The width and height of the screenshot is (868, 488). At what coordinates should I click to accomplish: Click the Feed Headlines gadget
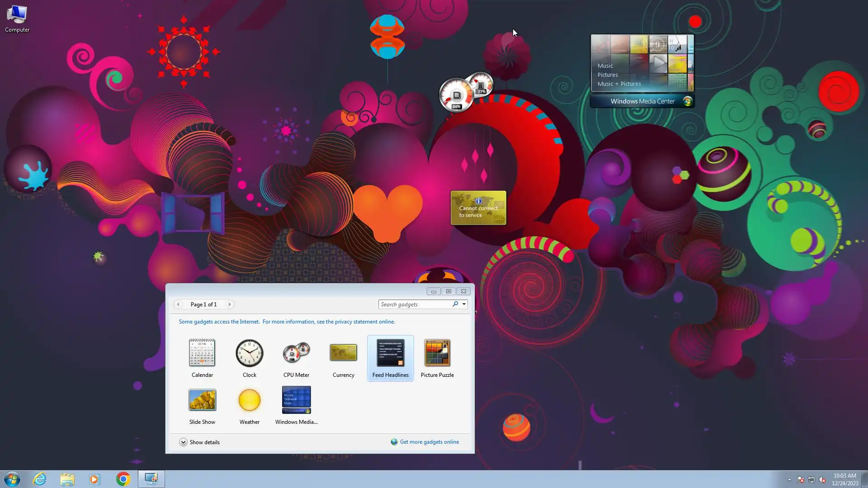[x=390, y=353]
